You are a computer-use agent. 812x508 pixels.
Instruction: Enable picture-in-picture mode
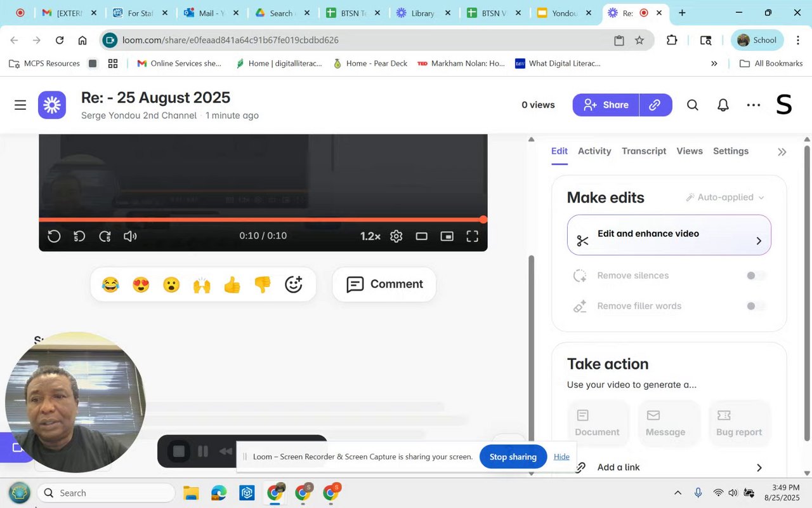click(x=447, y=236)
